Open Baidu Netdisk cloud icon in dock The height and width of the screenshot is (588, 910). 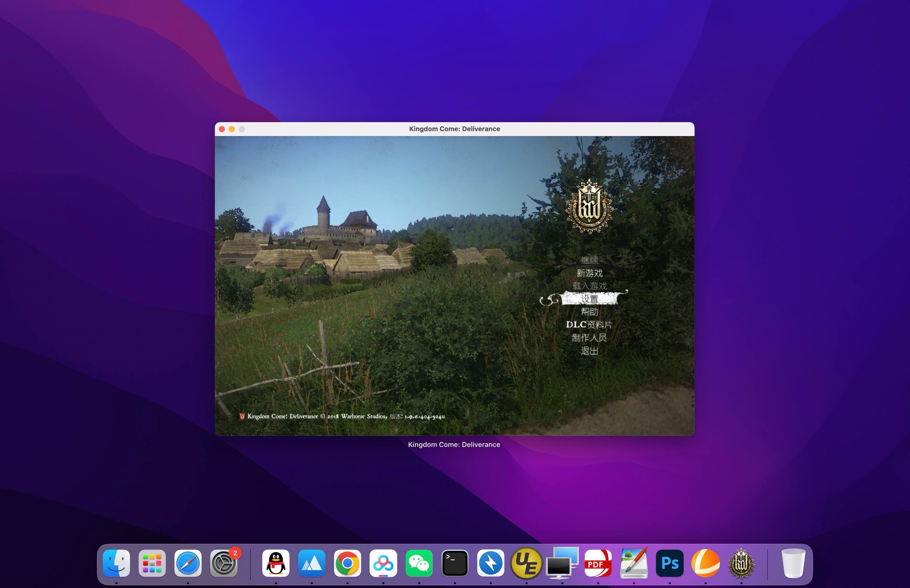coord(383,563)
